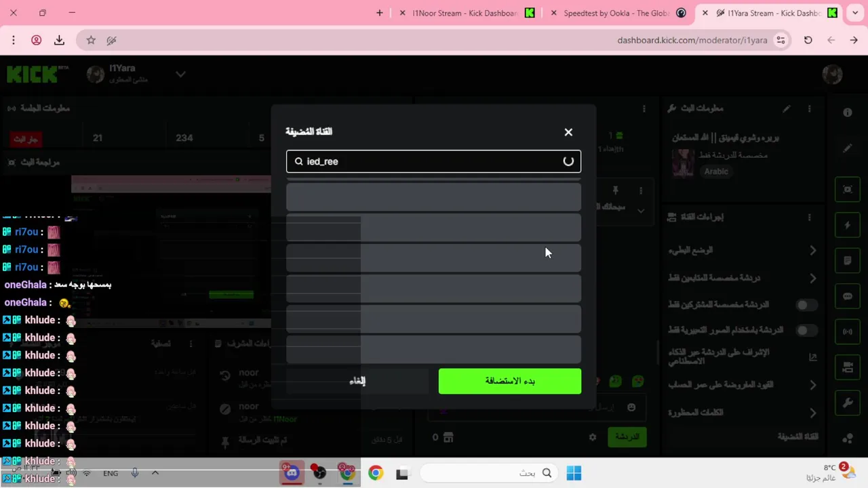Viewport: 868px width, 488px height.
Task: Open the info icon in right sidebar
Action: click(848, 113)
